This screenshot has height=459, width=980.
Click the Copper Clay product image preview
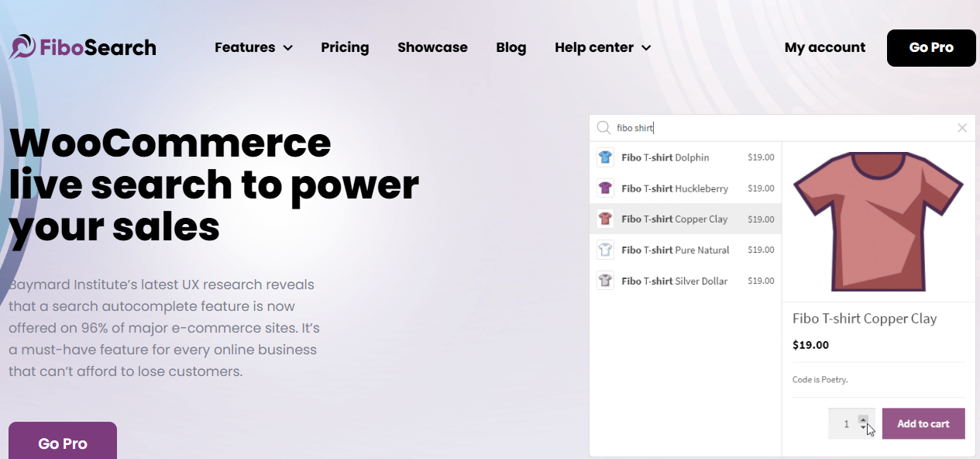[x=879, y=219]
